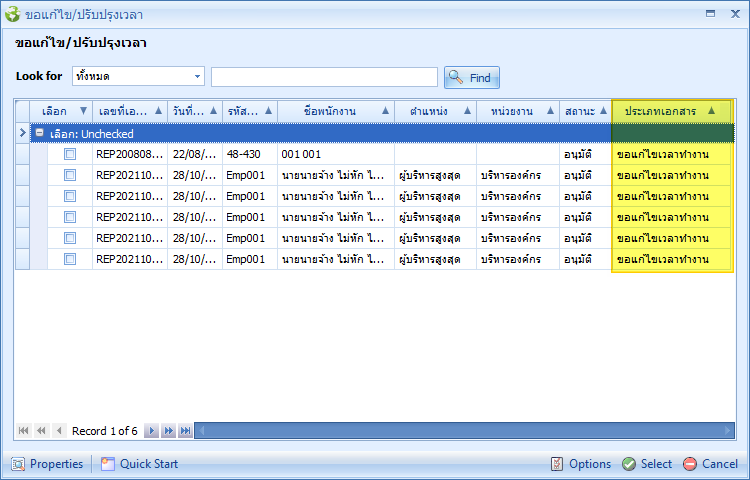
Task: Select ขอแก้ไขเวลาทำงาน in 48-430 row
Action: pos(672,154)
